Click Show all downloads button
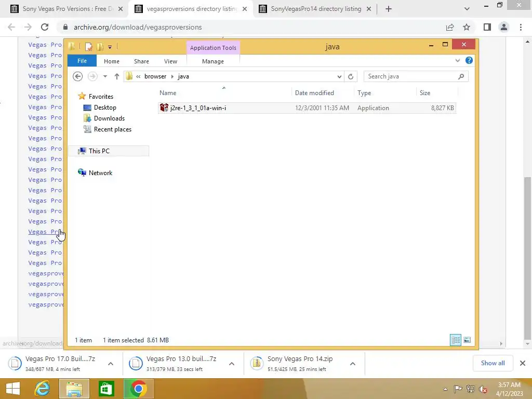The width and height of the screenshot is (532, 399). click(493, 363)
